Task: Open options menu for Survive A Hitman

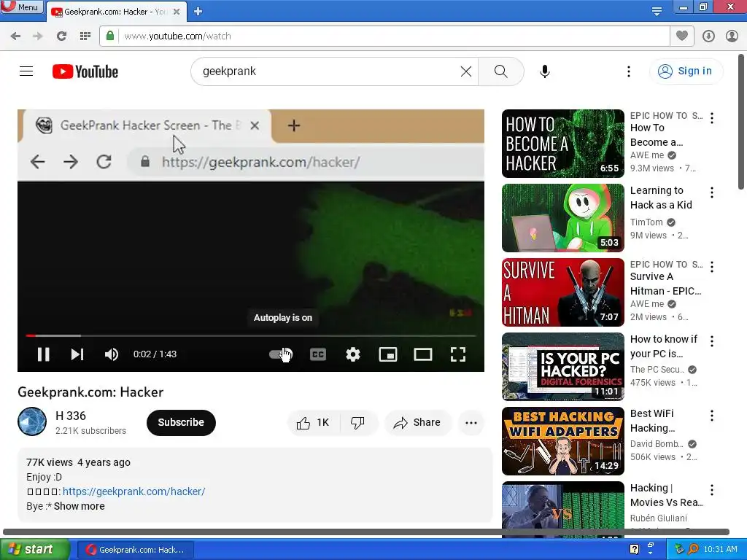Action: pos(712,267)
